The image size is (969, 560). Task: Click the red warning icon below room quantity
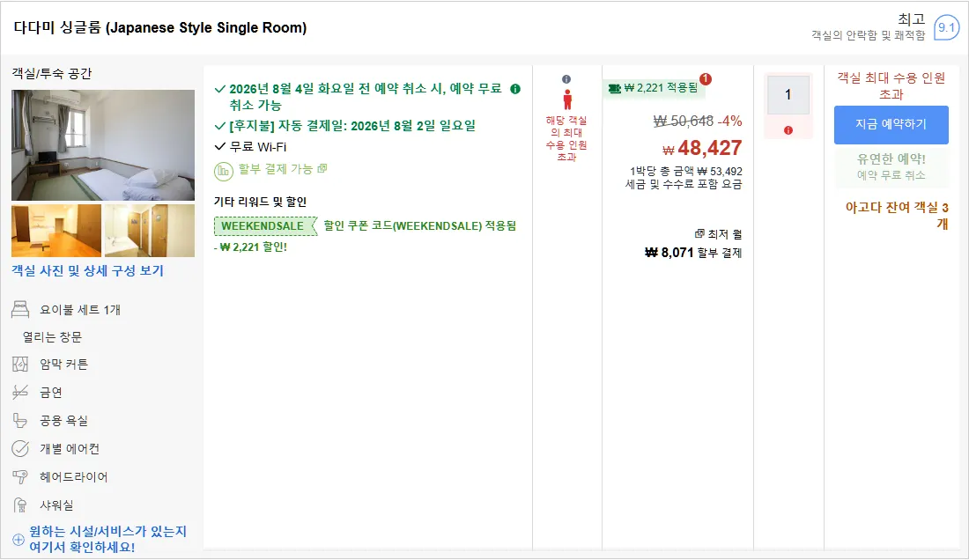[x=788, y=130]
